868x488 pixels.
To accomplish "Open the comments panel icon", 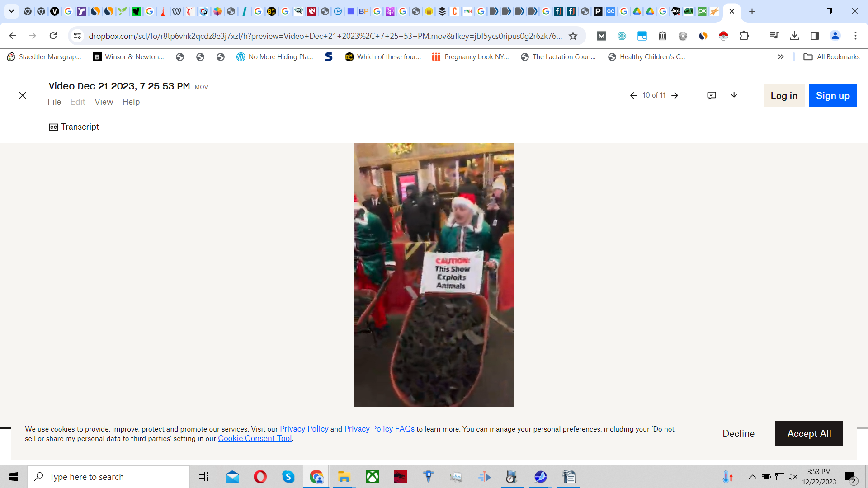I will pyautogui.click(x=712, y=95).
